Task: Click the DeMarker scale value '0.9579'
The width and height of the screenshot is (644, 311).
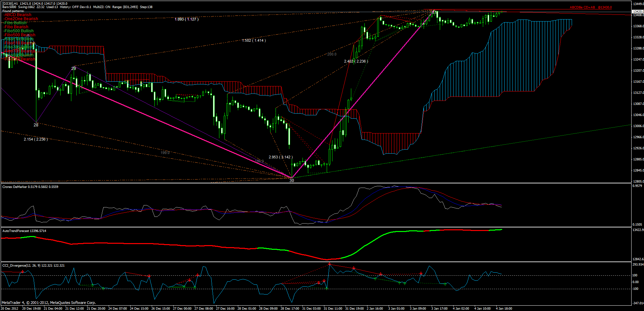Action: click(637, 186)
